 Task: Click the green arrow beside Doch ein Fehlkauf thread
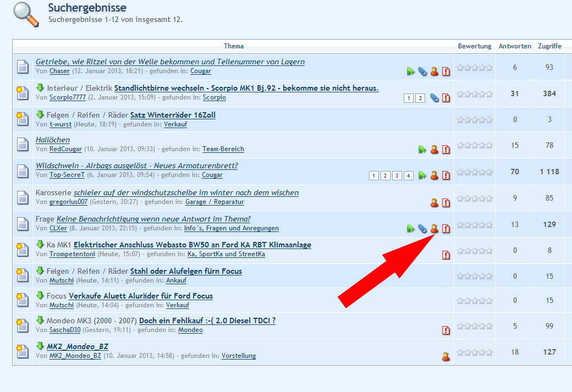click(x=40, y=320)
